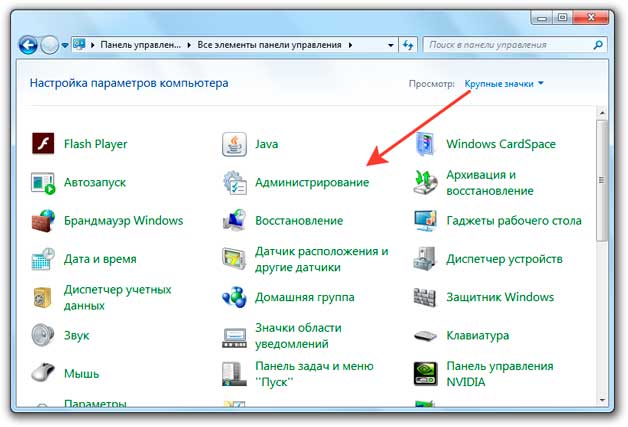Viewport: 628px width, 427px height.
Task: Refresh the Control Panel view
Action: (408, 45)
